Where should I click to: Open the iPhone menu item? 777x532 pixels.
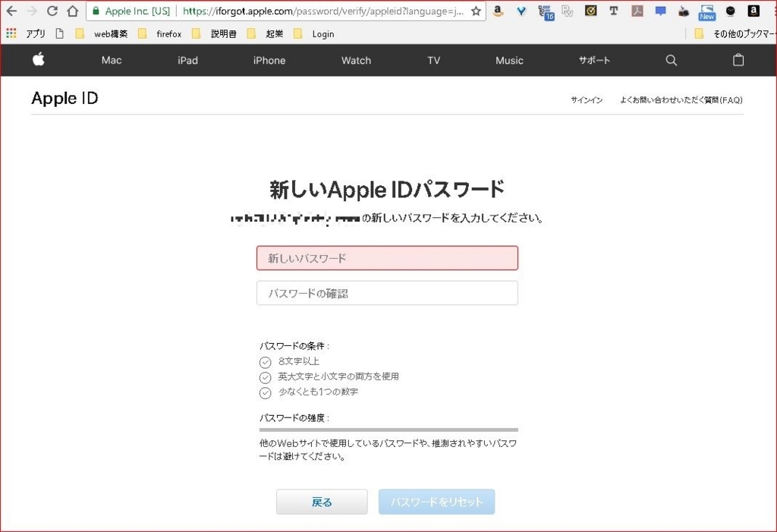(269, 60)
